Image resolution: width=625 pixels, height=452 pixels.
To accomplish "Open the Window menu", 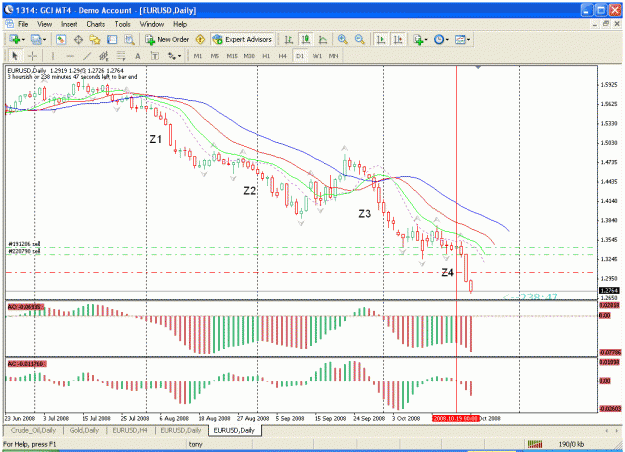I will point(152,24).
